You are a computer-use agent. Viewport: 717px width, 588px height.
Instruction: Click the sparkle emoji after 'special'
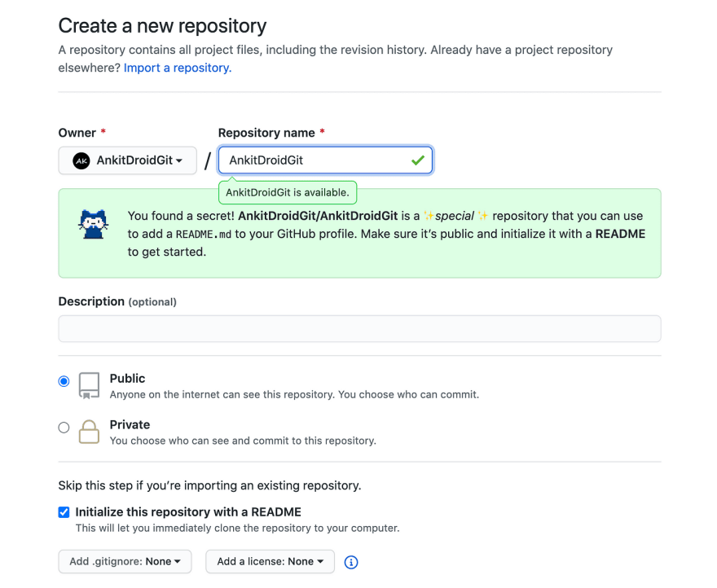click(483, 215)
